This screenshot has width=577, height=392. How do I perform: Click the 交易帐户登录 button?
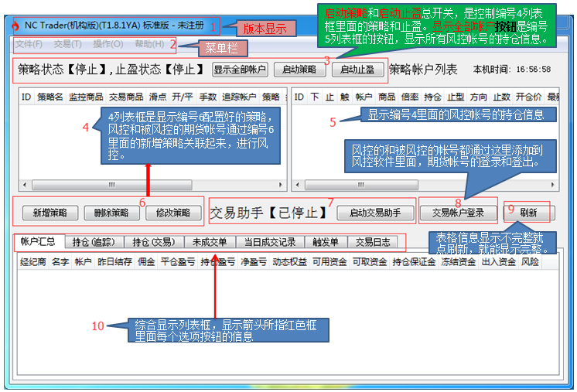[x=458, y=213]
